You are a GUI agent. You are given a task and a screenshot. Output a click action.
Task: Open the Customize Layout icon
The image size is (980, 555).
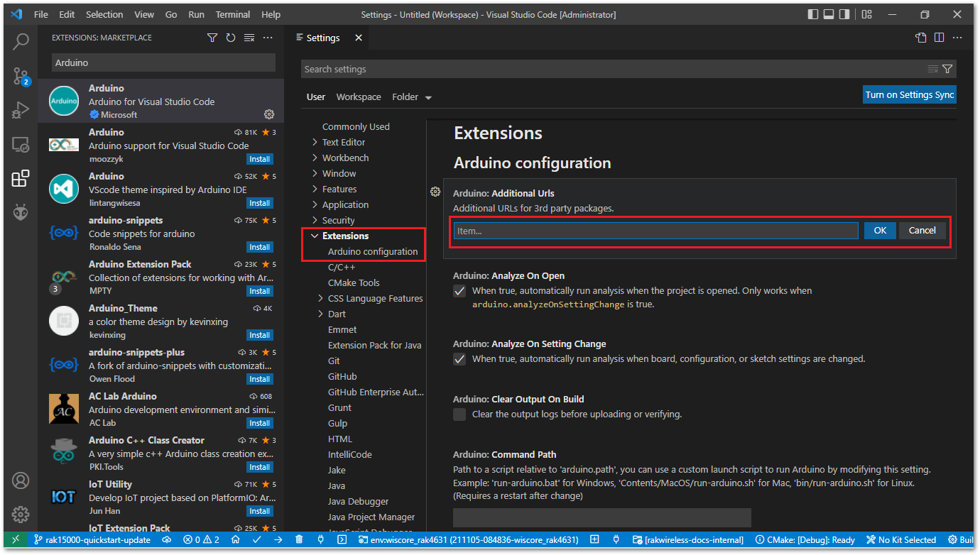pyautogui.click(x=866, y=14)
